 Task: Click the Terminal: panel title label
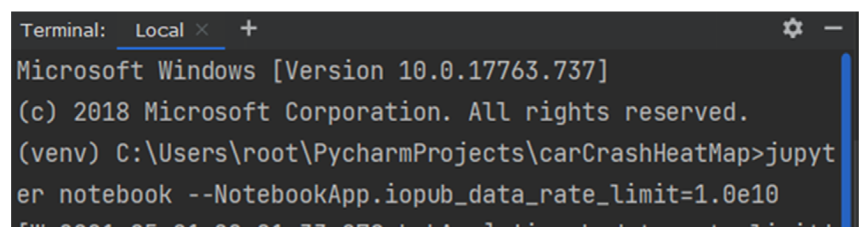point(63,30)
